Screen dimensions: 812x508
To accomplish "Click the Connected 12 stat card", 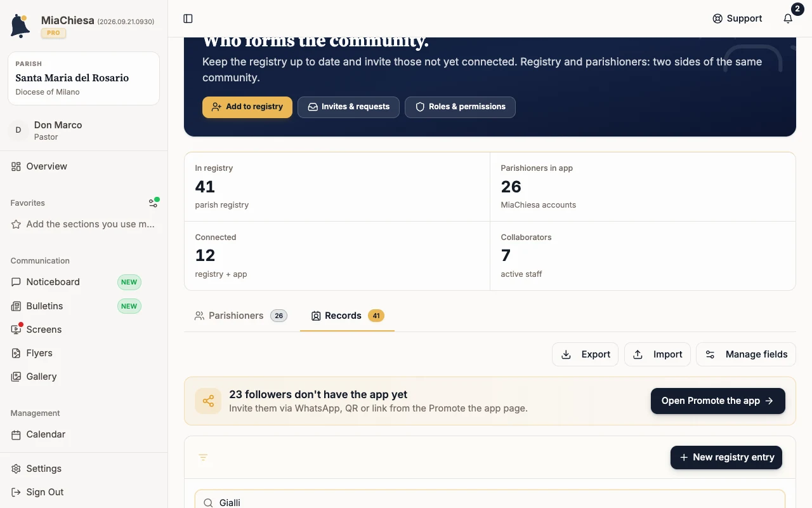I will pyautogui.click(x=337, y=256).
